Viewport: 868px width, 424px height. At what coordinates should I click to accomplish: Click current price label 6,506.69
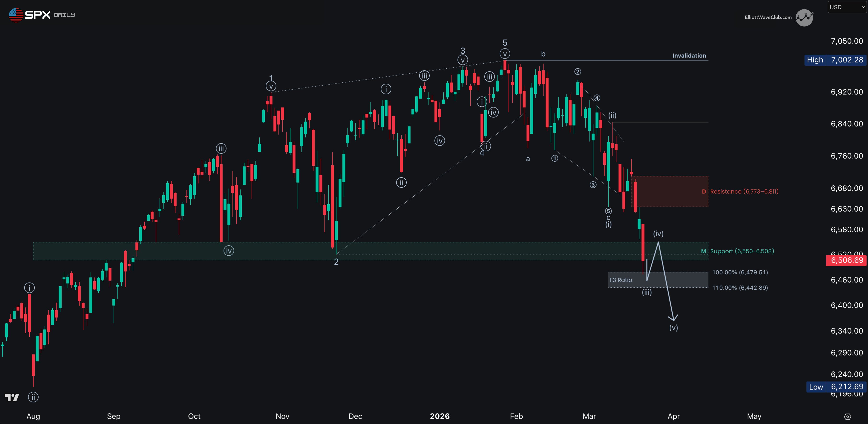coord(846,260)
